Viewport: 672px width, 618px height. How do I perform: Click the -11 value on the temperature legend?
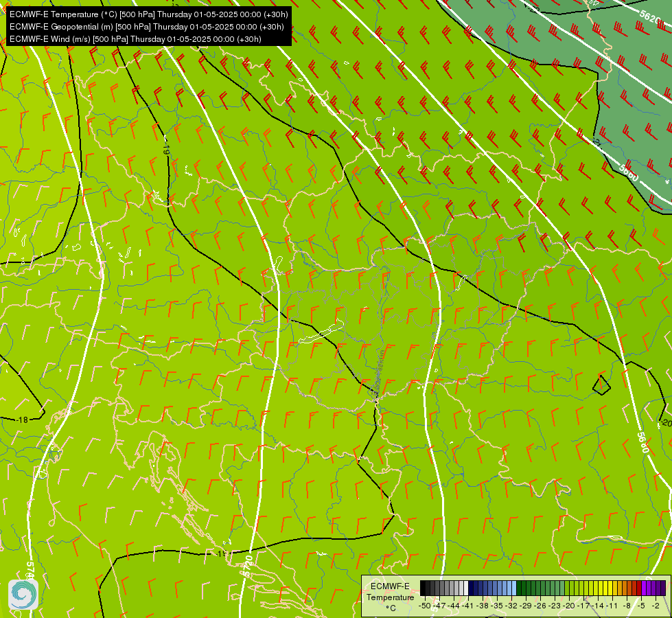click(x=612, y=606)
